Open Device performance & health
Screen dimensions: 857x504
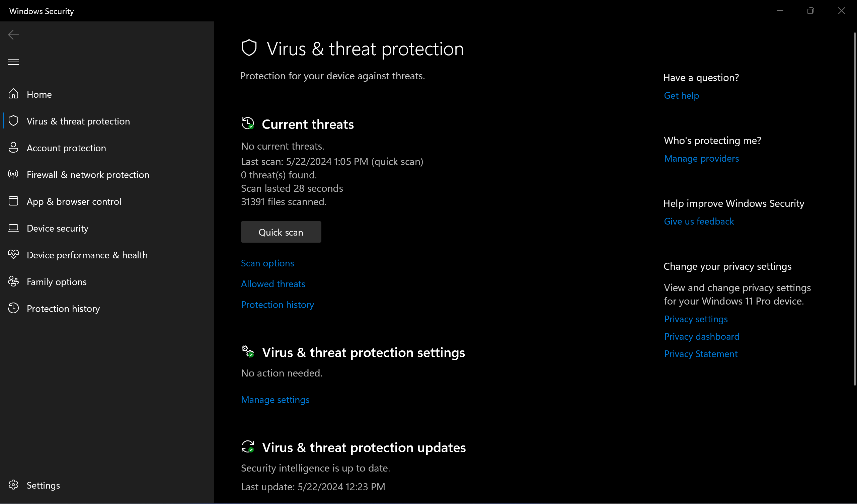click(x=87, y=255)
